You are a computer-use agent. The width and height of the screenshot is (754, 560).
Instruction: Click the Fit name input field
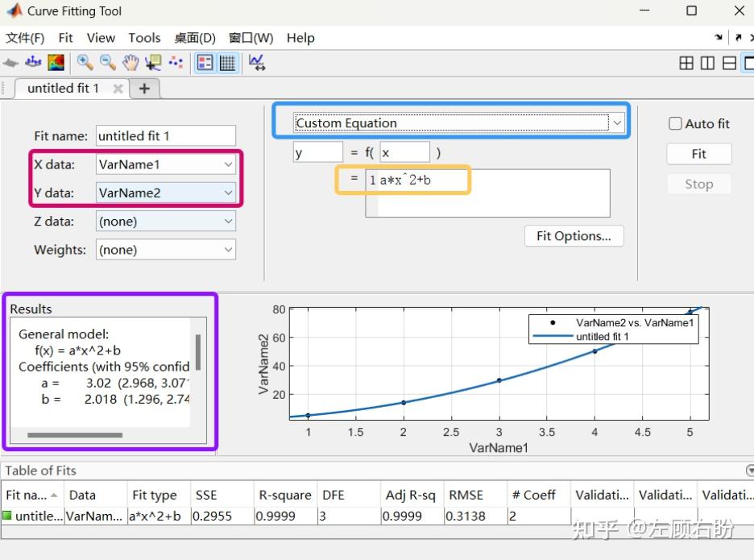coord(166,135)
